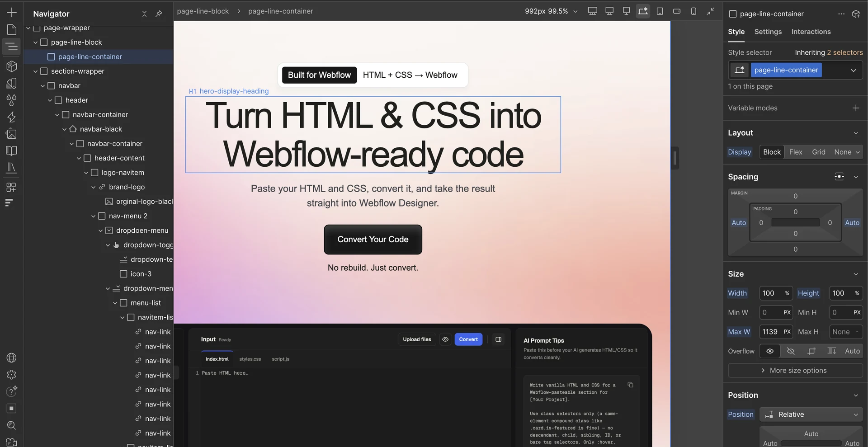Pin the Navigator panel
The image size is (868, 447).
(159, 14)
